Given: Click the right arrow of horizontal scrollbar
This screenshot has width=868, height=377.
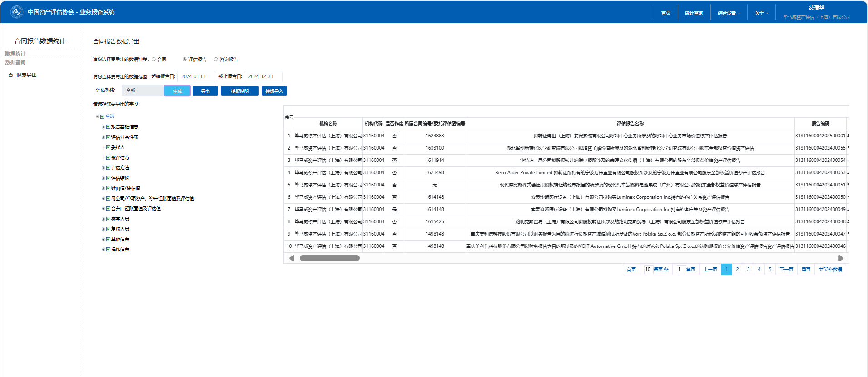Looking at the screenshot, I should click(841, 258).
